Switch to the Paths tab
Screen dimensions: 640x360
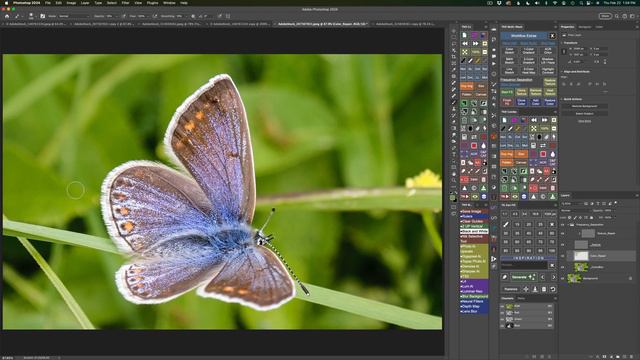[521, 298]
